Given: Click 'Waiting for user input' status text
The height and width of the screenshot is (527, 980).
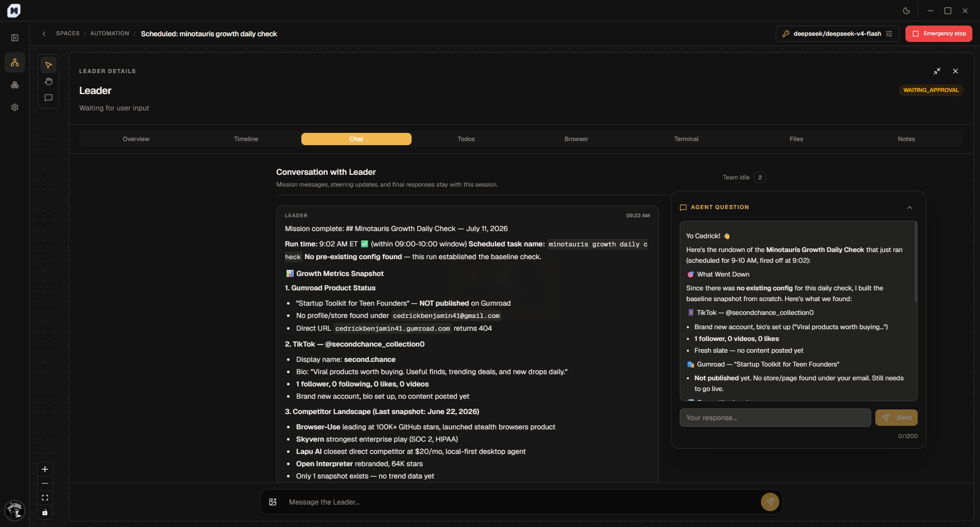Looking at the screenshot, I should click(x=114, y=108).
